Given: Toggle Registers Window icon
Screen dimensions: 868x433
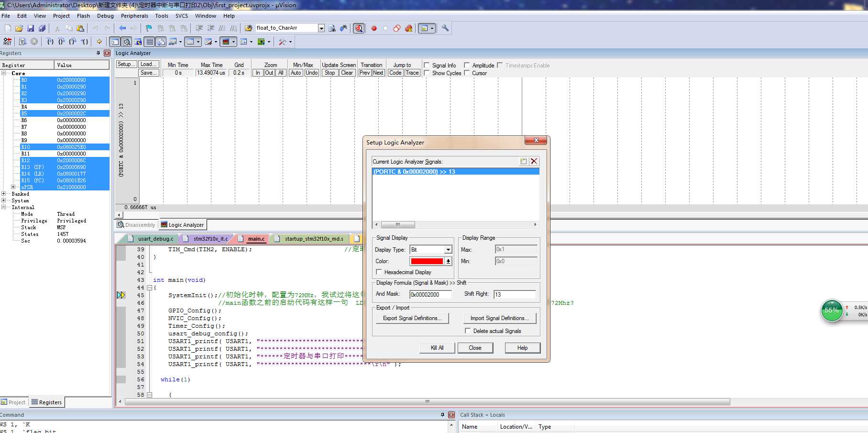Looking at the screenshot, I should coord(150,42).
